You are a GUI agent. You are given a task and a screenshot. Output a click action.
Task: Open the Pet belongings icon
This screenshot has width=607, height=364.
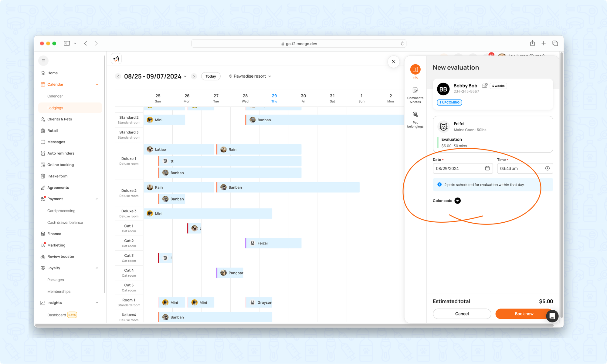click(x=415, y=114)
